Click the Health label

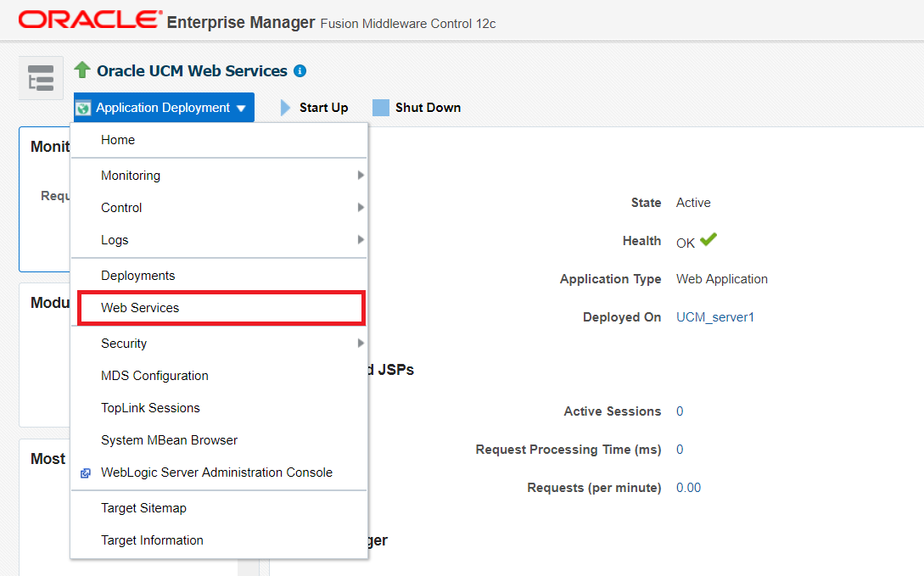[x=641, y=241]
